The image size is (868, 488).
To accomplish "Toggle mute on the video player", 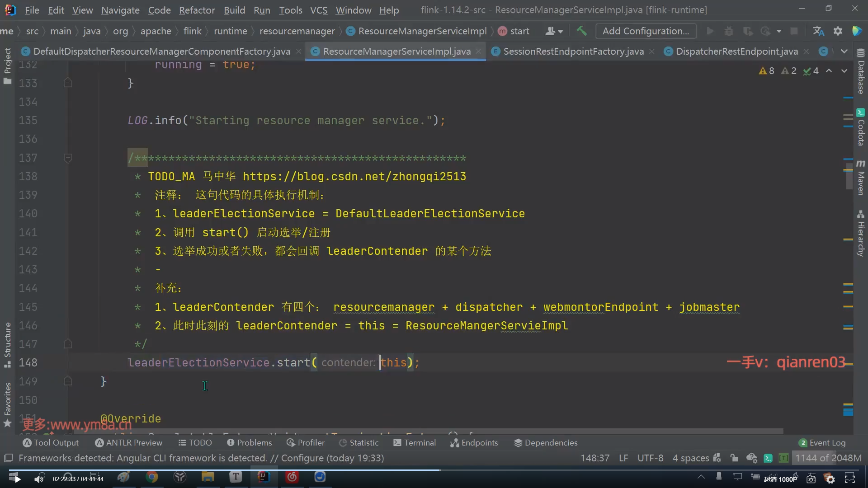I will 39,479.
